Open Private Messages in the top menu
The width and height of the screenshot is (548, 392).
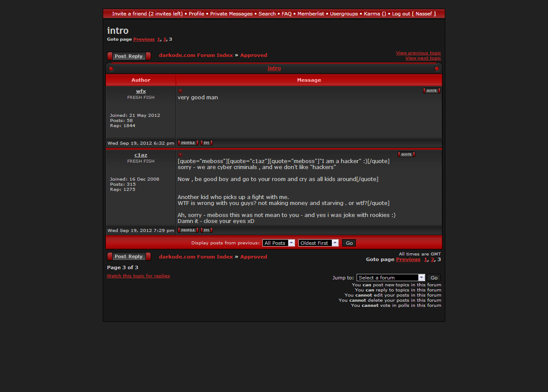pos(231,14)
